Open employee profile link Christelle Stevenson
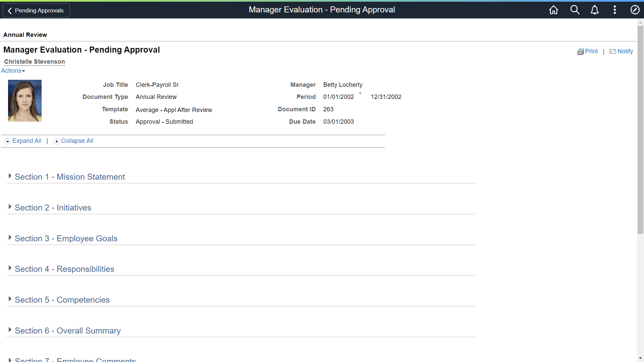 point(34,62)
